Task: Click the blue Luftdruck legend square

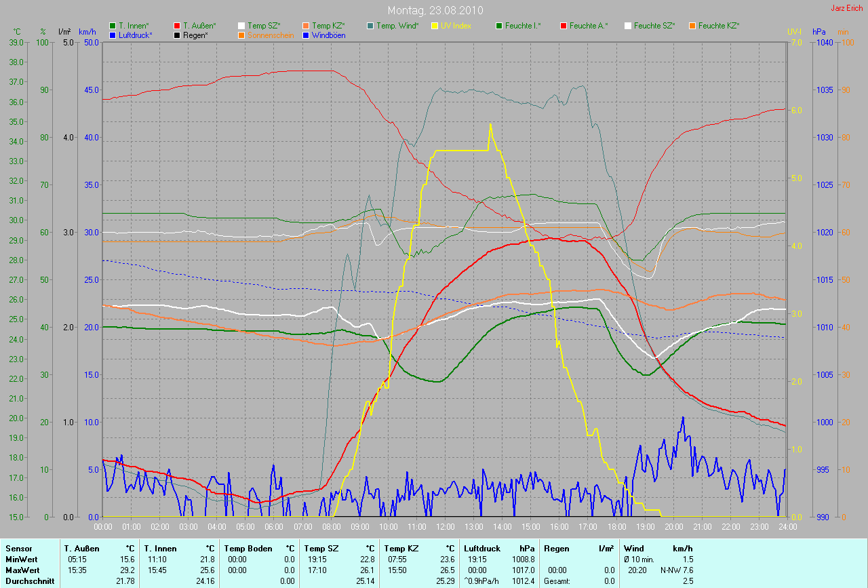Action: click(x=113, y=35)
